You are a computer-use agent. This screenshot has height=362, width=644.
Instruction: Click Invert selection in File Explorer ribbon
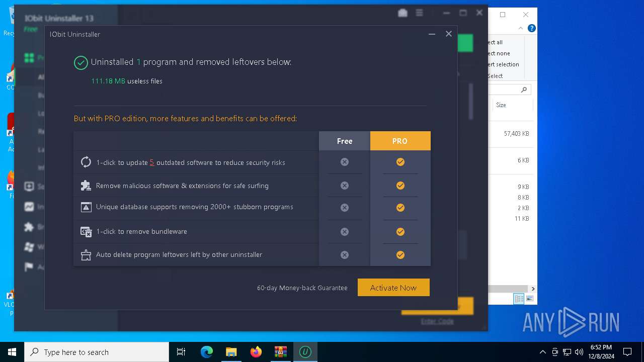(503, 64)
